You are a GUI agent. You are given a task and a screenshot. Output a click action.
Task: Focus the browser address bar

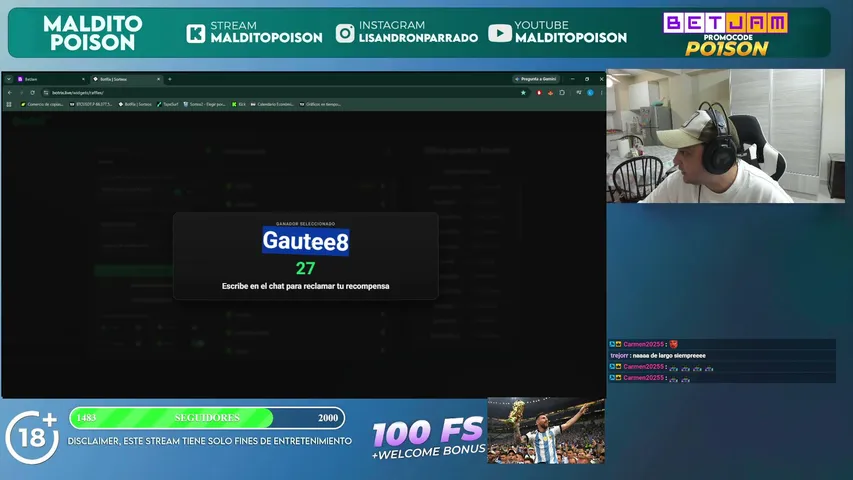point(285,93)
